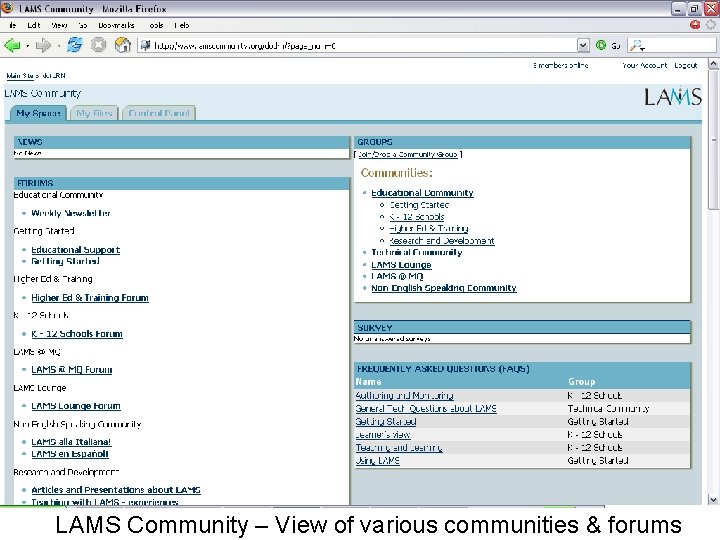
Task: Open the Educational Support forum link
Action: pyautogui.click(x=76, y=250)
